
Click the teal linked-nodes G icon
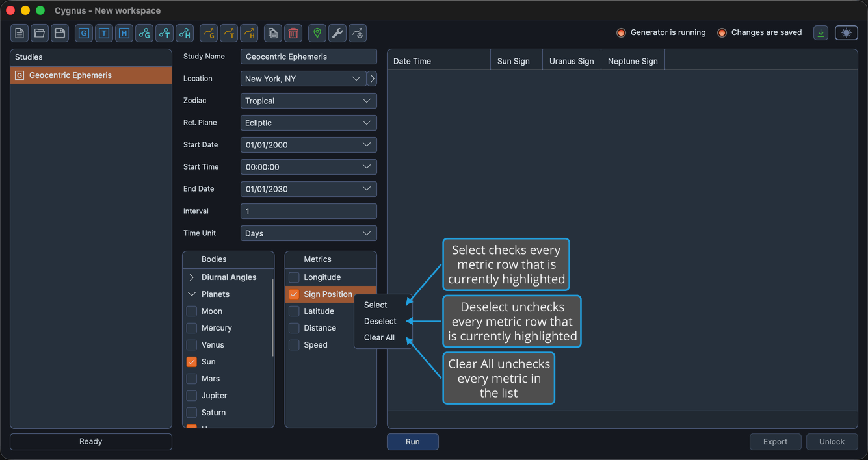144,33
